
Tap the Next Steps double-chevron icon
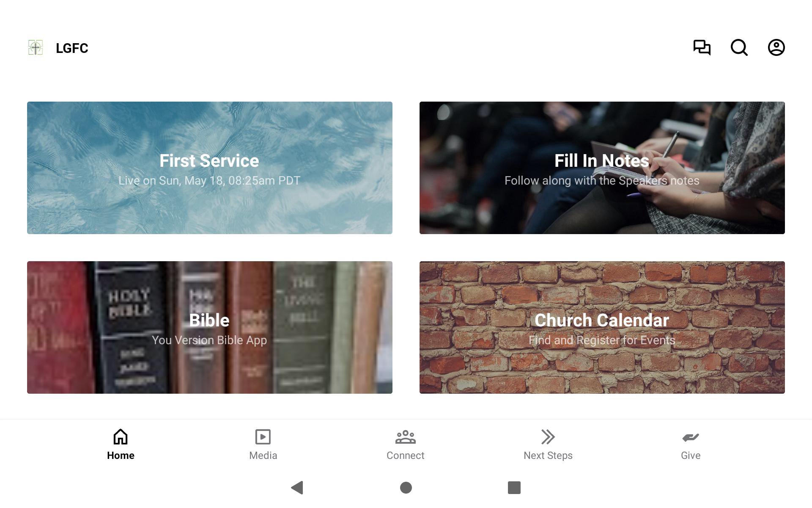pyautogui.click(x=548, y=437)
